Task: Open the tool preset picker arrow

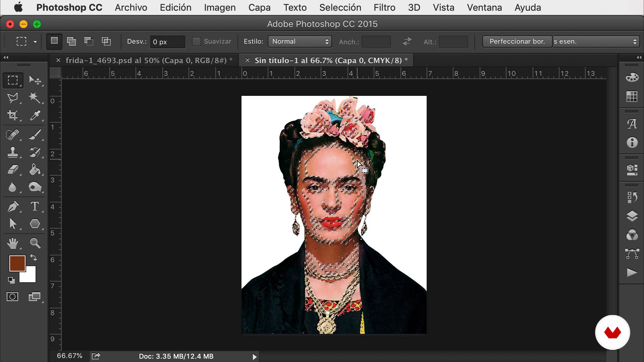Action: tap(35, 42)
